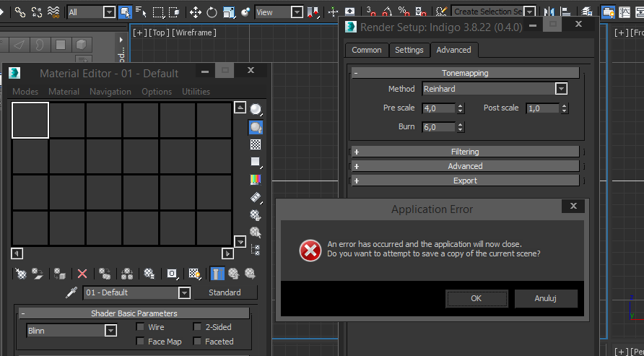Click the Video Color Check icon

(x=256, y=179)
